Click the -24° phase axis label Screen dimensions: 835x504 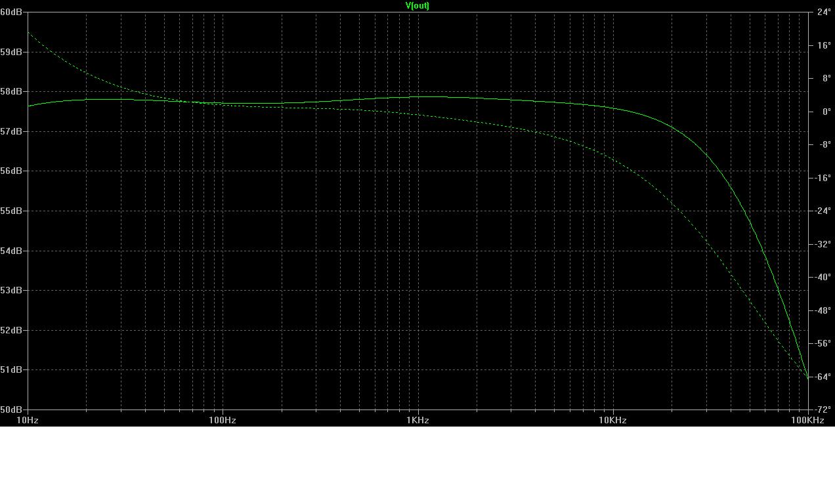[824, 211]
